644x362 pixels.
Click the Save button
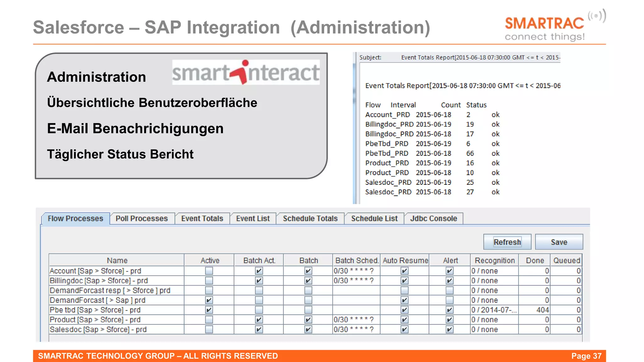(559, 242)
